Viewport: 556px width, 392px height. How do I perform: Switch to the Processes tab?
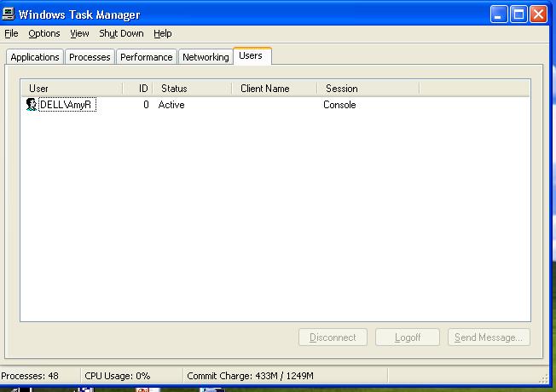point(90,57)
